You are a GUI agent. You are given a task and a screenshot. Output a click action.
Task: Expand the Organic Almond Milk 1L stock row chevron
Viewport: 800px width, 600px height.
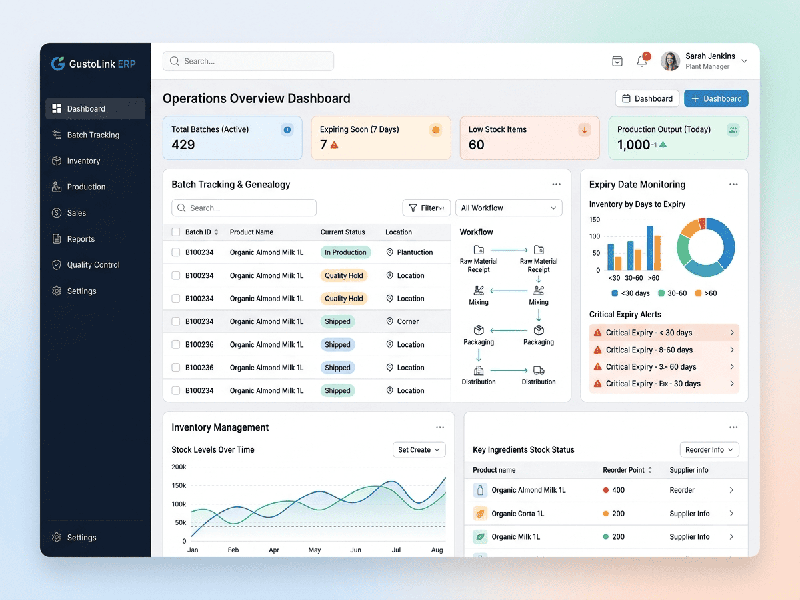point(731,490)
